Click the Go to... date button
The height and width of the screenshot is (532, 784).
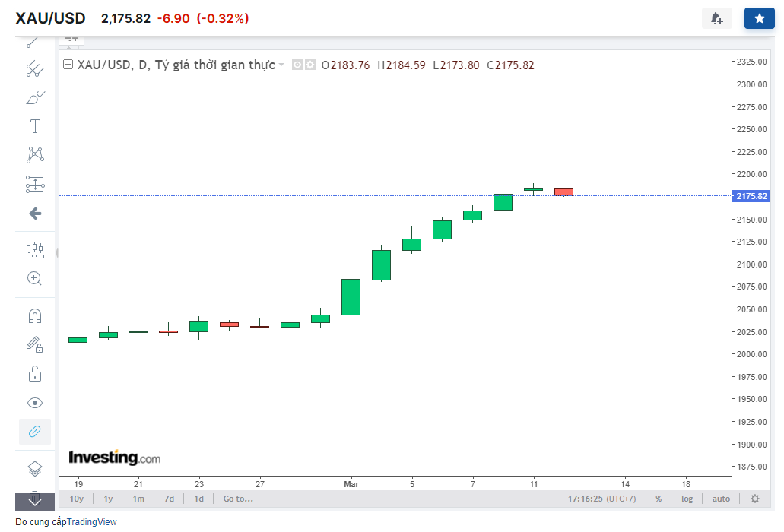point(238,499)
